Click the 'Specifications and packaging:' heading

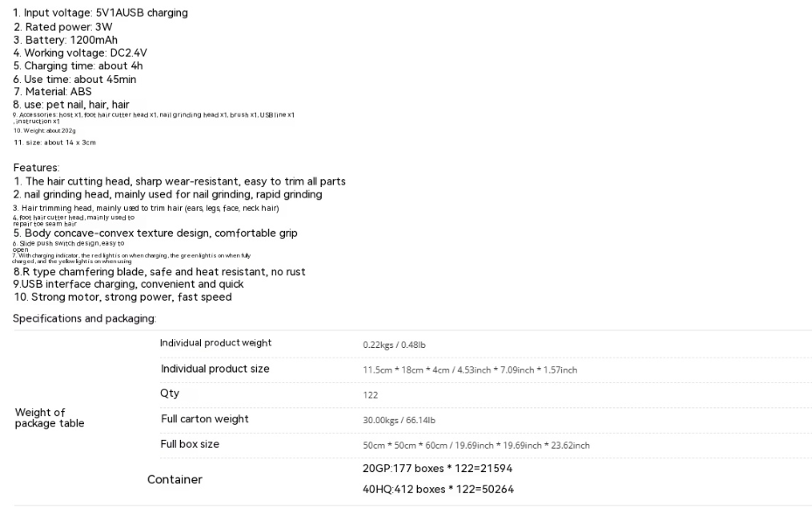85,318
